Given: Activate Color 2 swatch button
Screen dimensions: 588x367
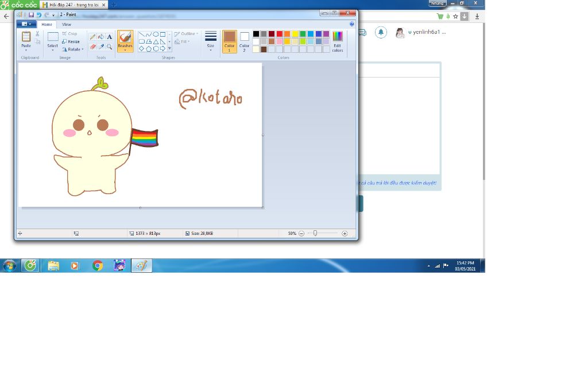Looking at the screenshot, I should pyautogui.click(x=244, y=41).
